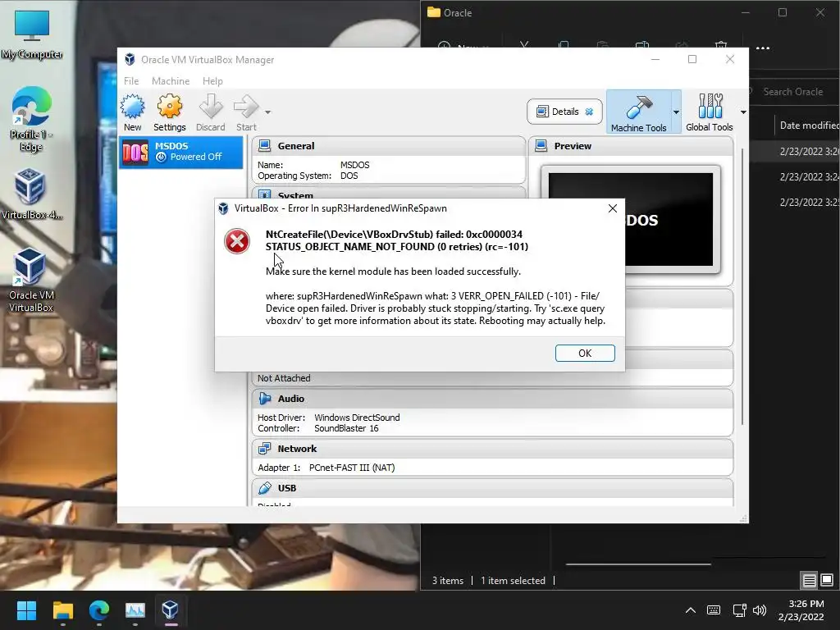
Task: Click the VirtualBox details pane vertical scrollbar
Action: [x=742, y=286]
